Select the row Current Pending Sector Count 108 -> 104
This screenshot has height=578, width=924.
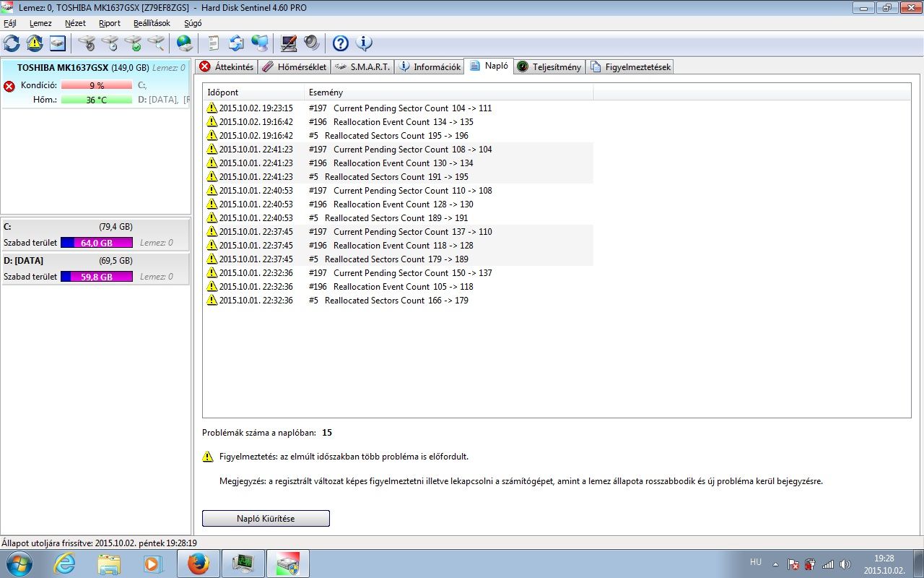(398, 149)
